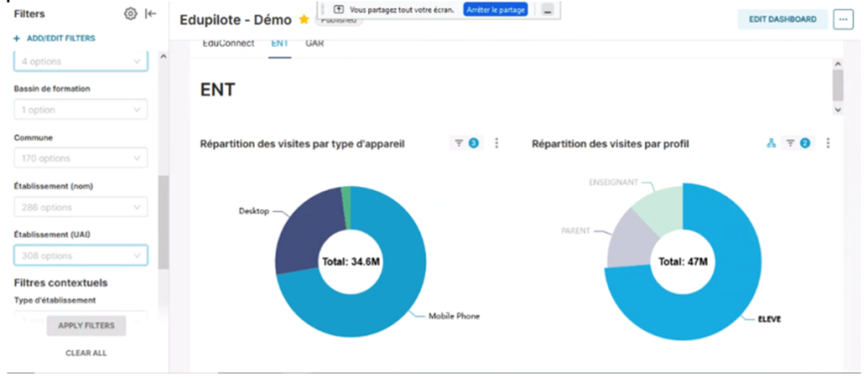
Task: Click the EDIT DASHBOARD button
Action: tap(782, 19)
